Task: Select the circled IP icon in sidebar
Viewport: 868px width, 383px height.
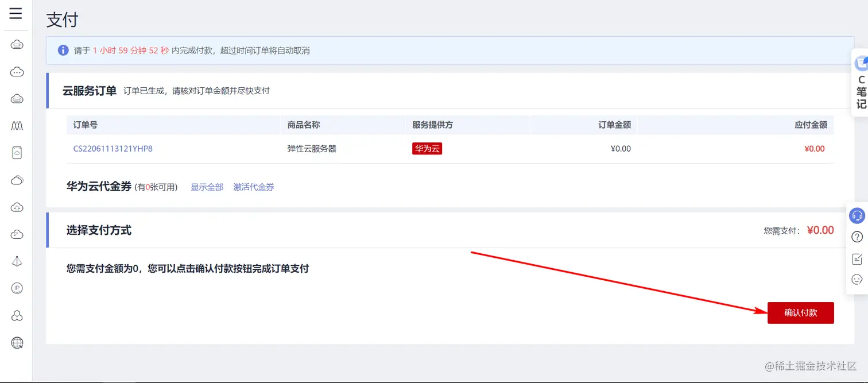Action: tap(17, 288)
